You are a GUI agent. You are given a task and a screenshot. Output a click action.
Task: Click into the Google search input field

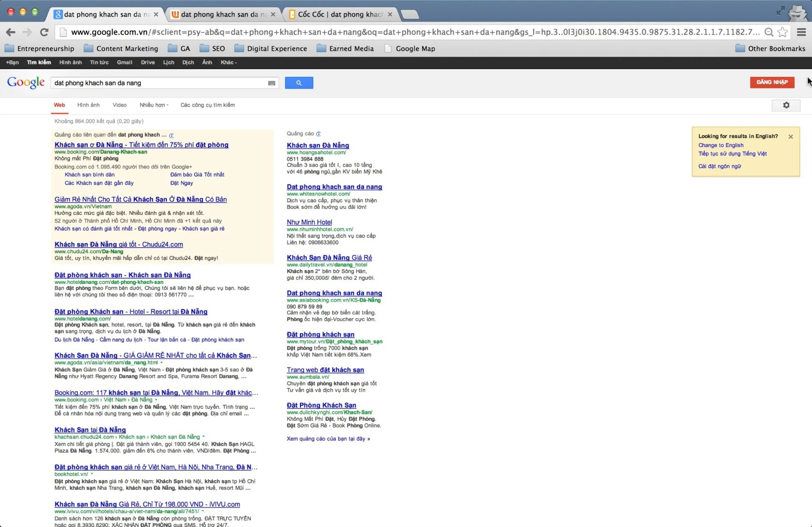coord(159,83)
